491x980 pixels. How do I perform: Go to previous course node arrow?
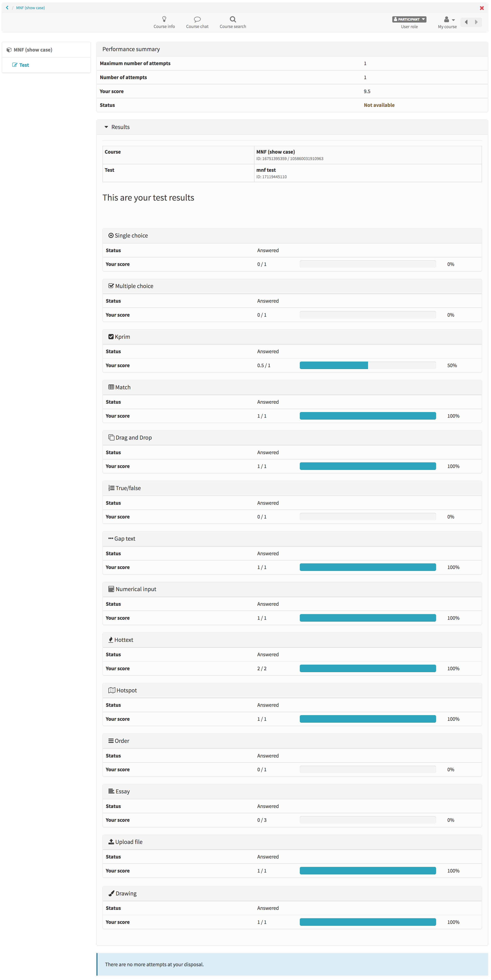[466, 22]
